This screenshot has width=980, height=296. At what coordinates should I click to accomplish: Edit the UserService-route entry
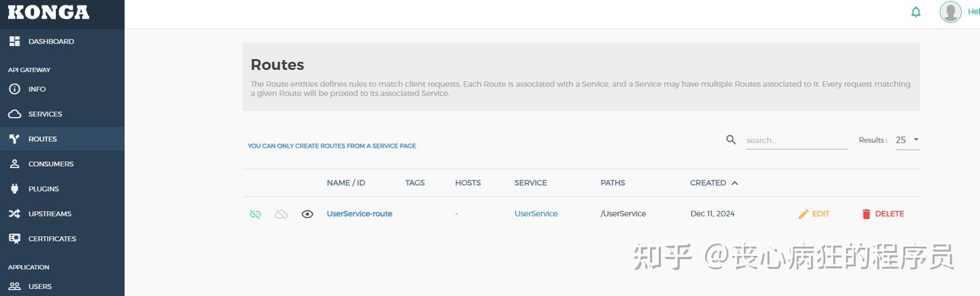814,214
